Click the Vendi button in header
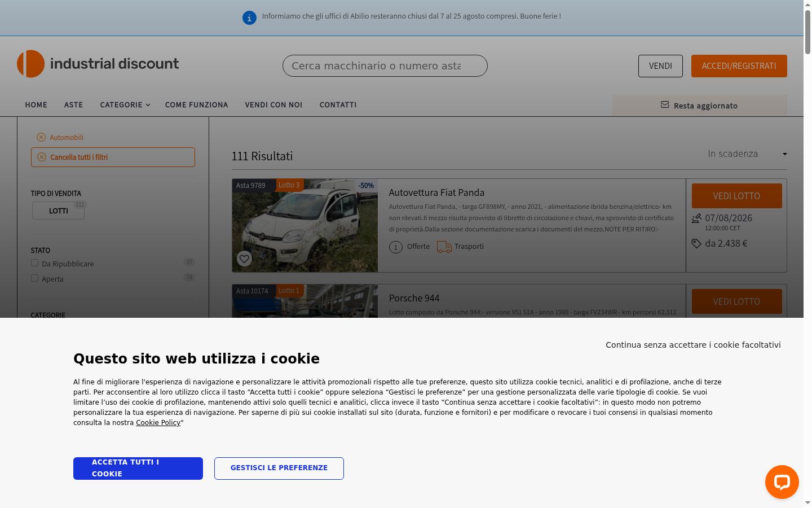 [x=660, y=66]
